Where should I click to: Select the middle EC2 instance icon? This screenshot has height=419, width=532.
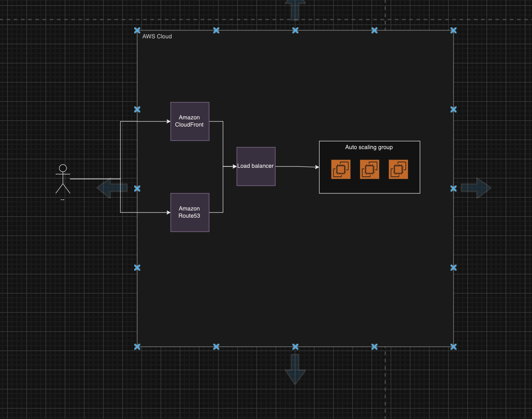pos(370,169)
